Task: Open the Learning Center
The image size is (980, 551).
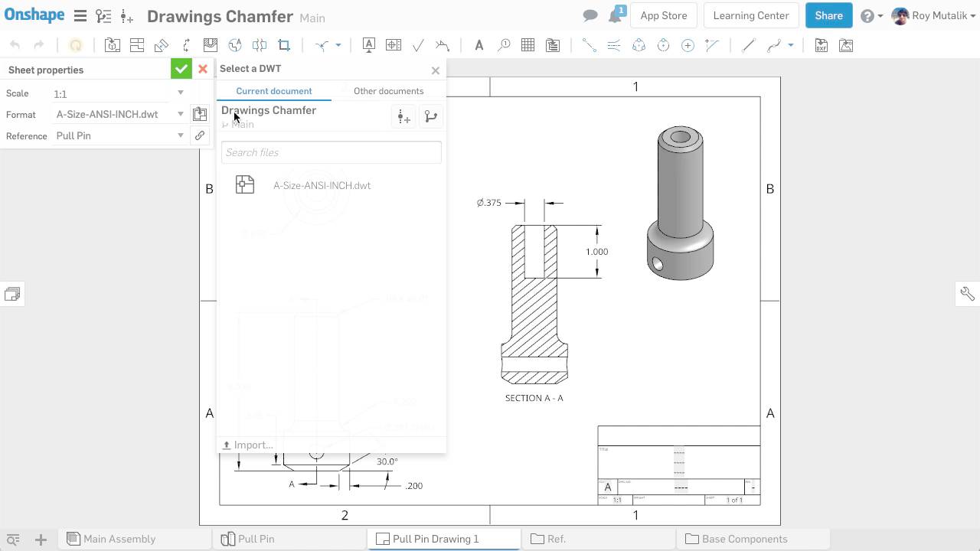Action: pyautogui.click(x=750, y=15)
